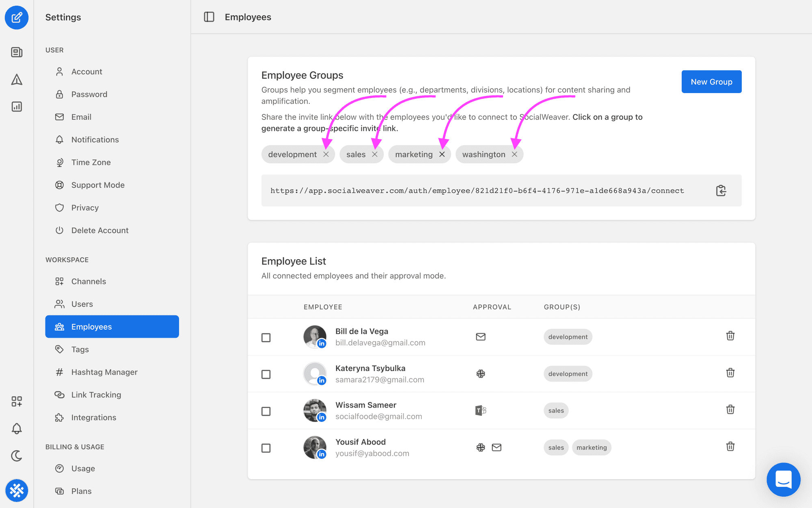Viewport: 812px width, 508px height.
Task: Tick the checkbox for Yousif Abood
Action: pyautogui.click(x=266, y=448)
